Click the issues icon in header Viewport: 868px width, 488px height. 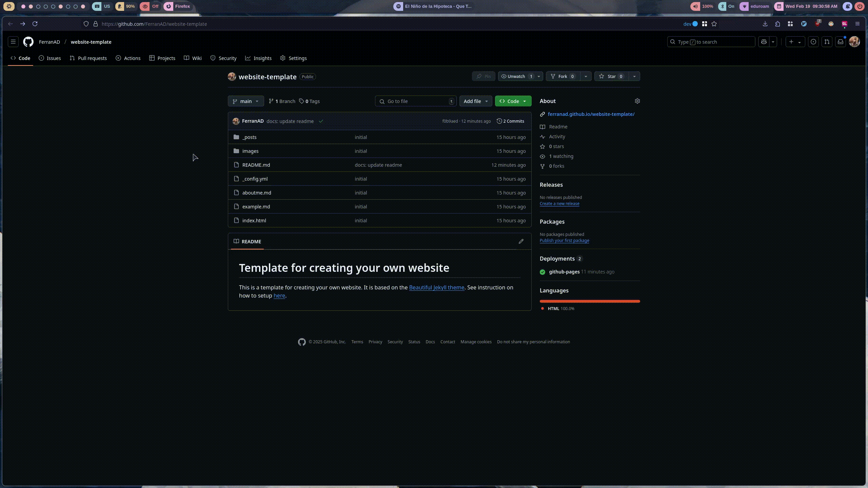[813, 42]
